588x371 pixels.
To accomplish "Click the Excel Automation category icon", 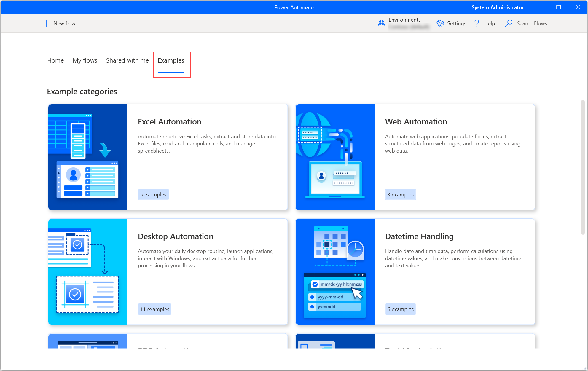I will 88,156.
